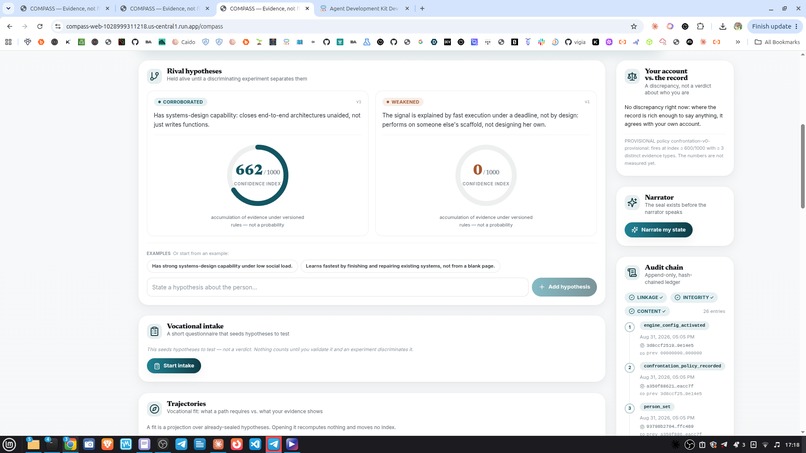Click the browser address bar URL
Image resolution: width=806 pixels, height=453 pixels.
144,26
